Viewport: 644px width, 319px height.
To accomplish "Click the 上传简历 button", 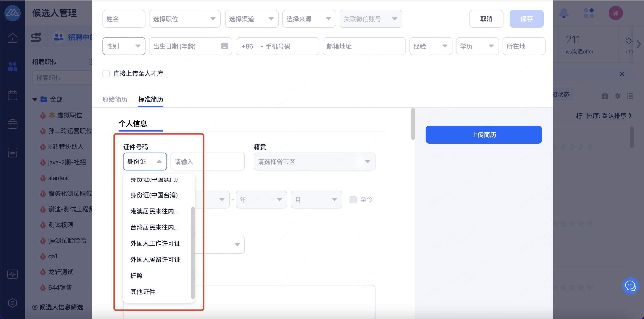I will (x=484, y=134).
